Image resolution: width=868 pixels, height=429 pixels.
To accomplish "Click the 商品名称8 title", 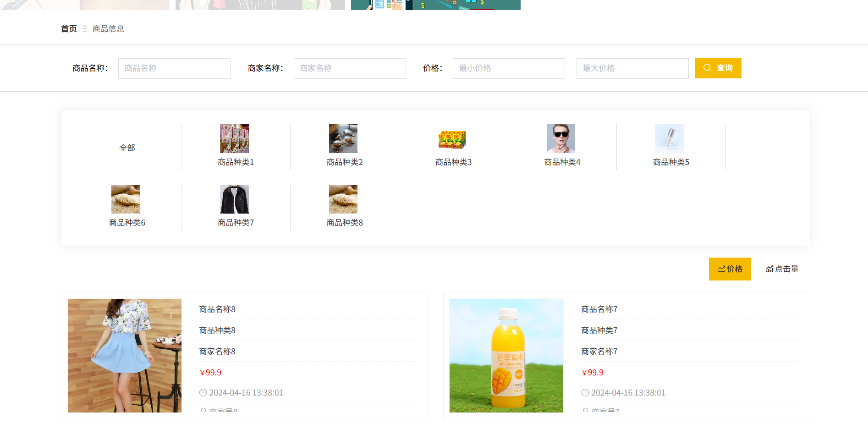I will 217,309.
